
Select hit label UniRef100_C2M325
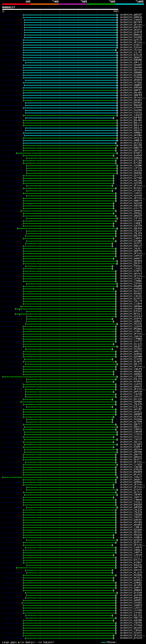131,555
